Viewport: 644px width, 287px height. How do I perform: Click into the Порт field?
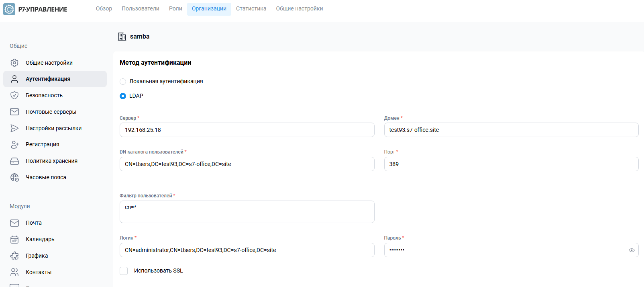pos(511,164)
